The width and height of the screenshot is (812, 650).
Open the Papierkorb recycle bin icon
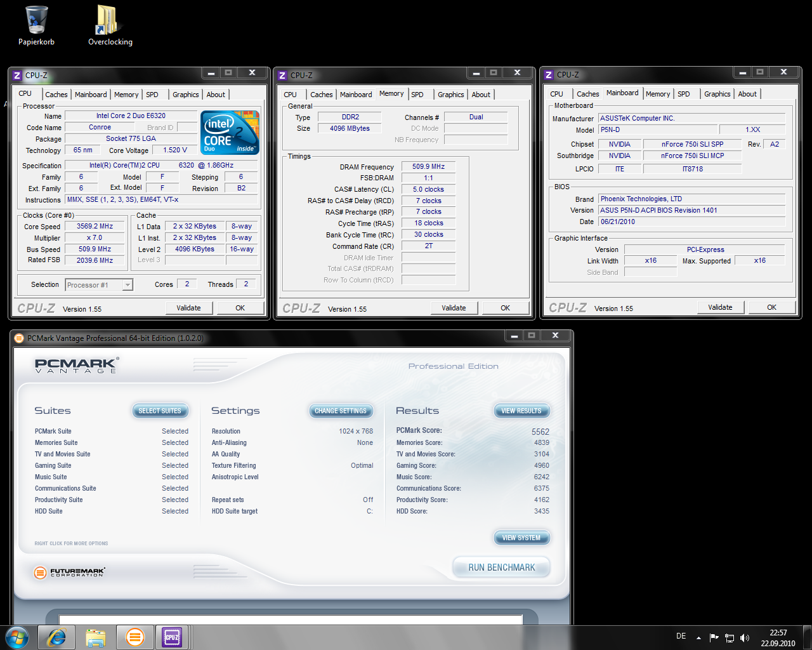pyautogui.click(x=36, y=25)
